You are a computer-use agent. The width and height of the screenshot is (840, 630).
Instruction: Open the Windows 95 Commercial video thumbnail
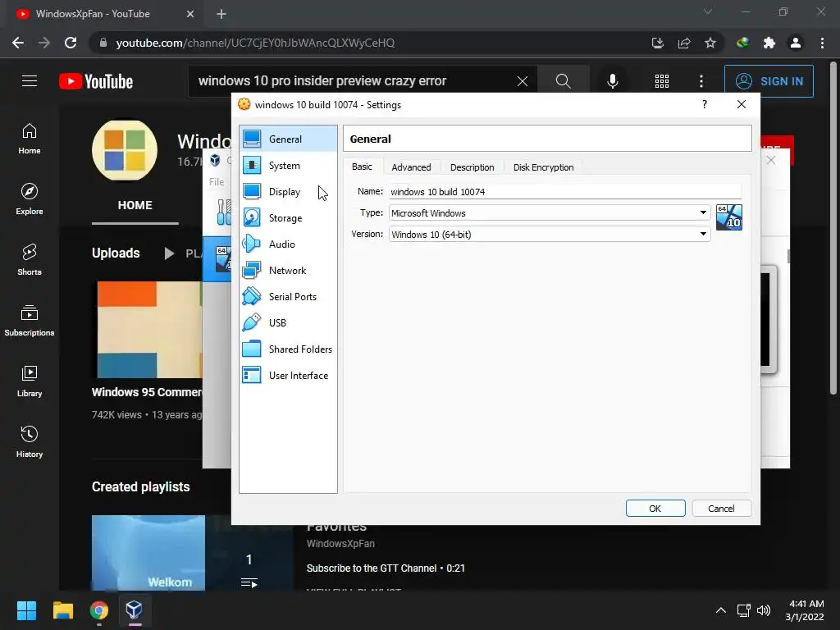click(x=149, y=330)
